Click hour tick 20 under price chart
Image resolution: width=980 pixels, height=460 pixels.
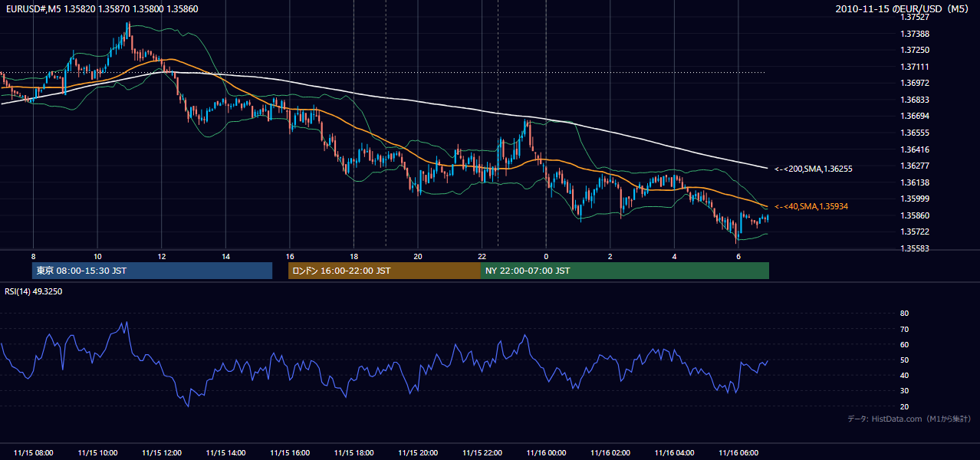point(418,255)
